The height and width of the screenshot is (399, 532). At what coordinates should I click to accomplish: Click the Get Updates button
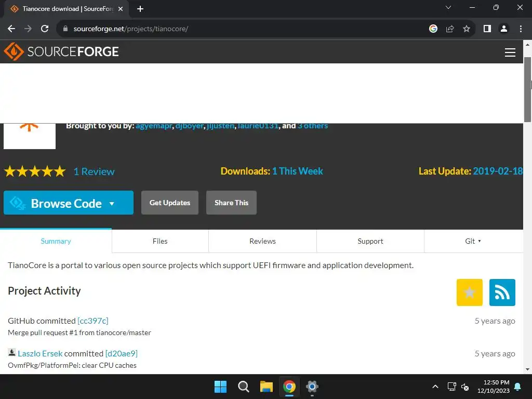[x=170, y=203]
